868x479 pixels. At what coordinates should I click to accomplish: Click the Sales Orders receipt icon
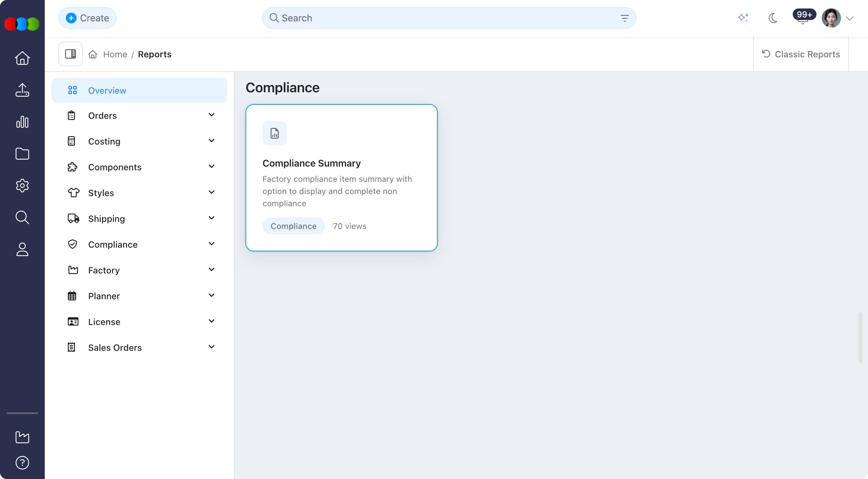coord(72,348)
